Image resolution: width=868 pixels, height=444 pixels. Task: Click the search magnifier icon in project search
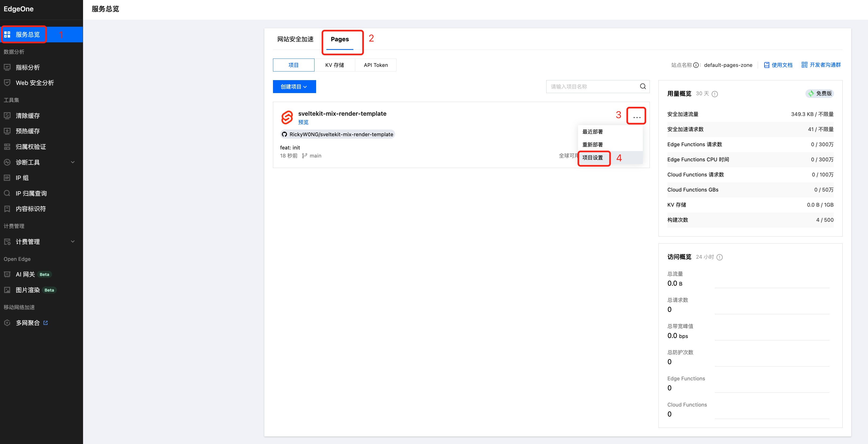pyautogui.click(x=643, y=87)
